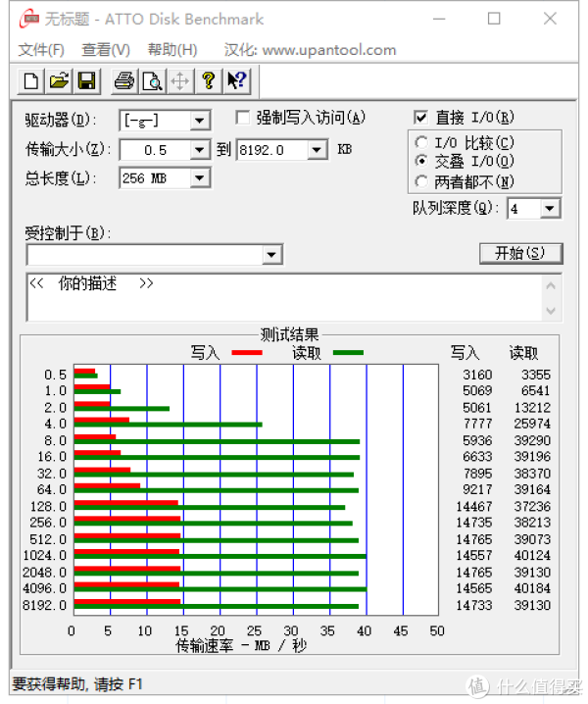Select the 交叠 I/O radio option
588x704 pixels.
pos(421,161)
